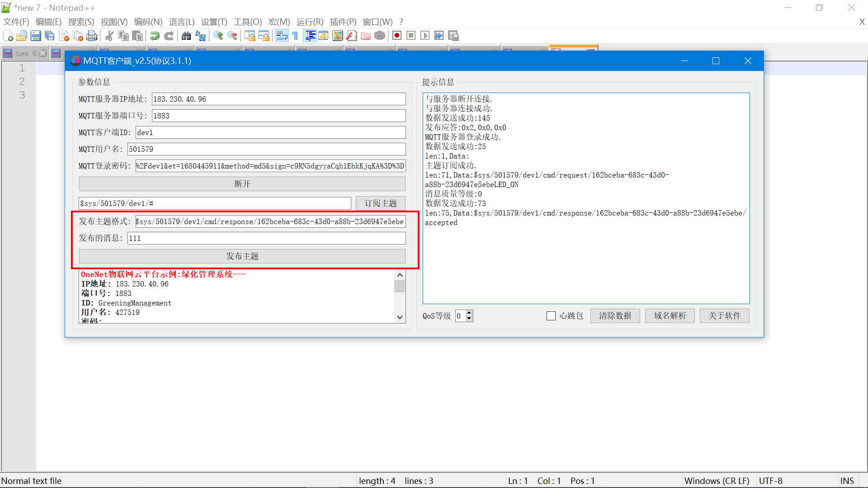Click the MQTT客户端ID field with dev1
This screenshot has height=488, width=868.
[270, 132]
